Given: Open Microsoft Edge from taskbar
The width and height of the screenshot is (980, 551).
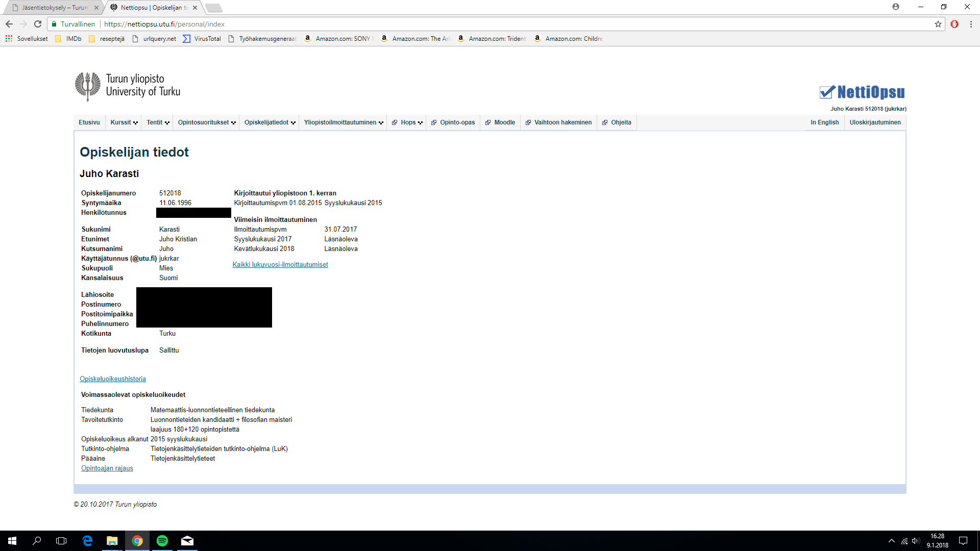Looking at the screenshot, I should click(87, 541).
